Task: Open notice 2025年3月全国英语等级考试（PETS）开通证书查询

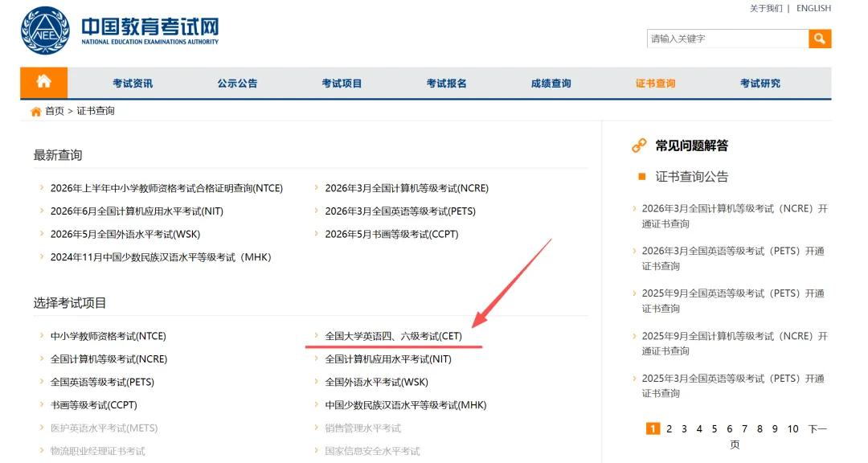Action: click(733, 386)
